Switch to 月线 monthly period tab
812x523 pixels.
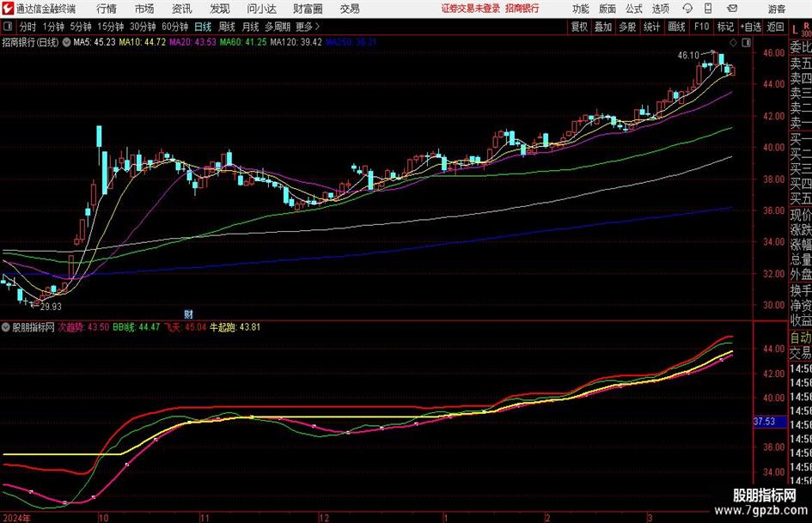pos(250,27)
